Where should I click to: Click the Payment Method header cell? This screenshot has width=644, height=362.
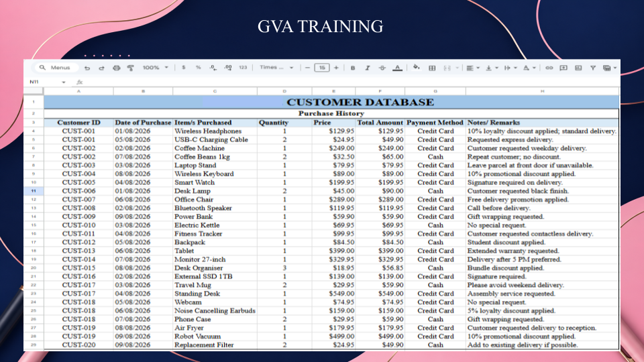coord(435,122)
